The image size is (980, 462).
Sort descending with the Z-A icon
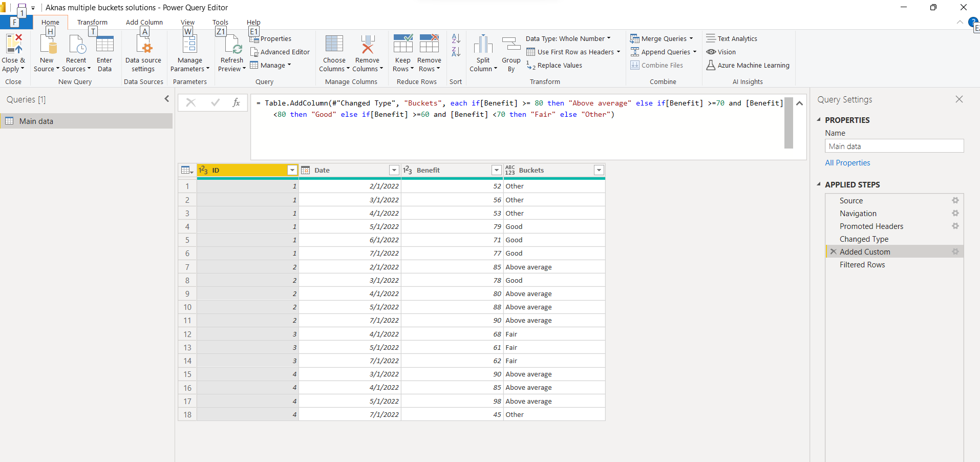456,52
